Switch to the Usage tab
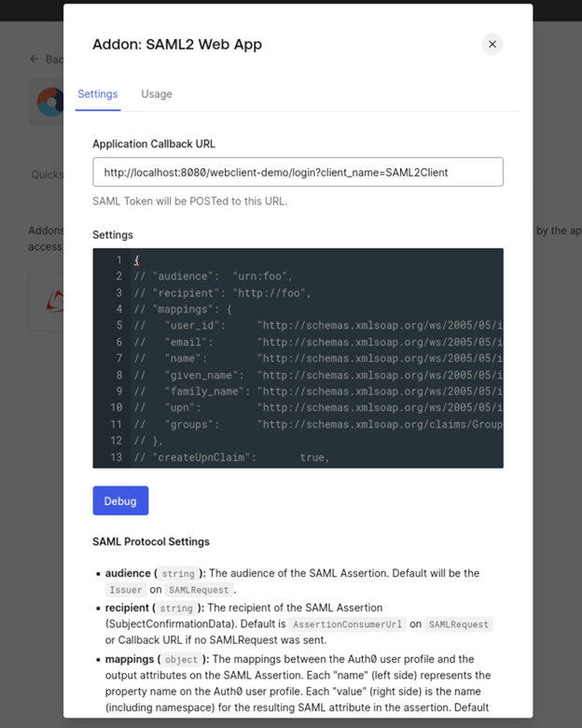 tap(157, 93)
